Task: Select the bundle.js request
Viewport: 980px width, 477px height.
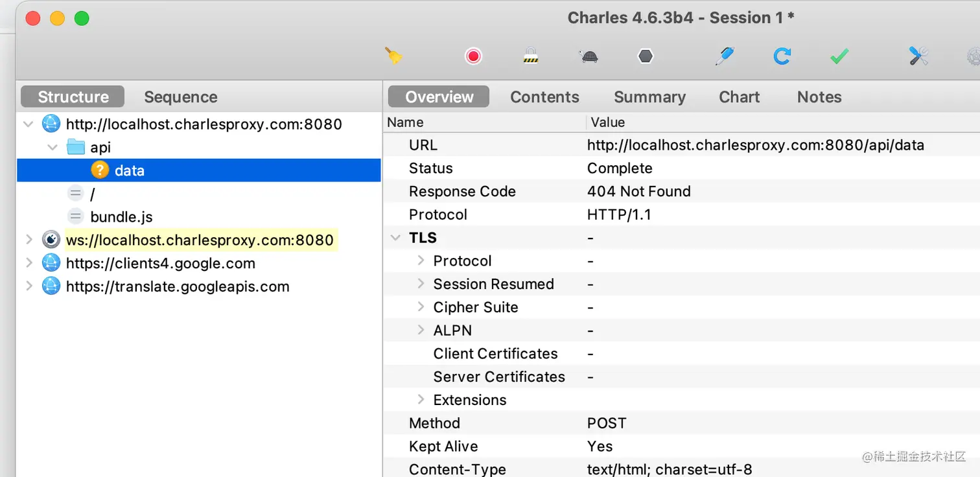Action: click(x=122, y=217)
